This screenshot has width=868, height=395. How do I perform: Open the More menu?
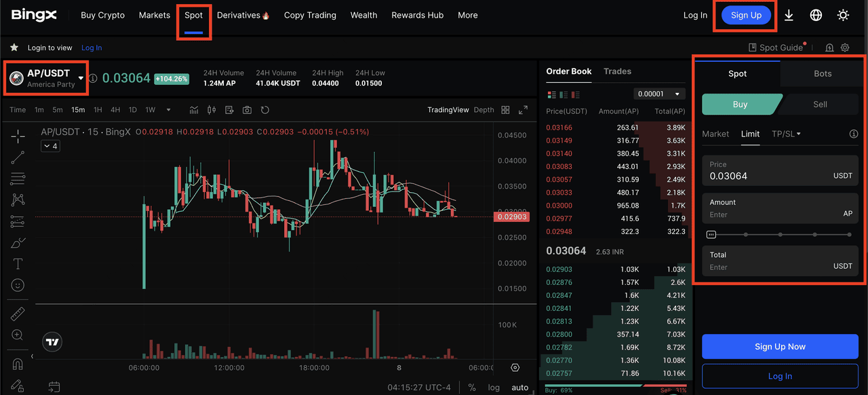(467, 15)
